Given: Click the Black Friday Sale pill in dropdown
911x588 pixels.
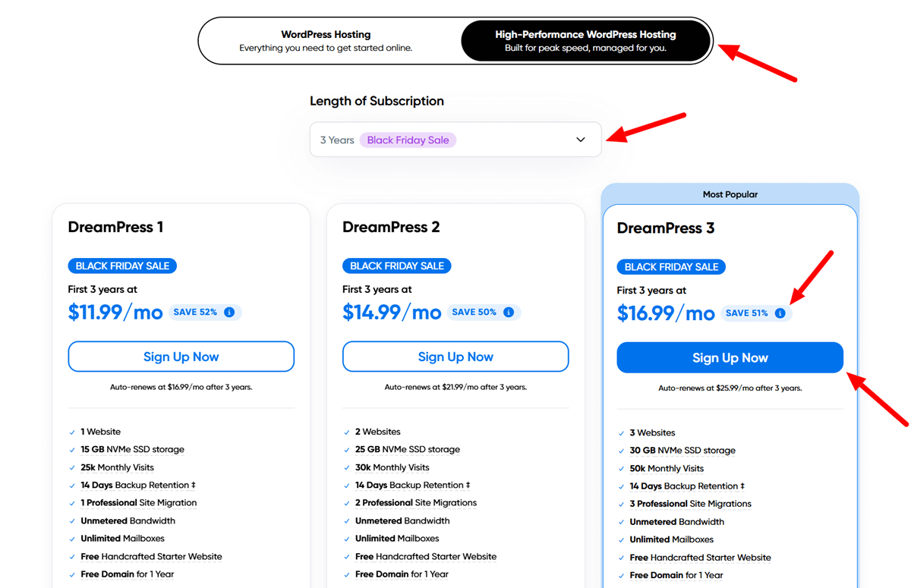Looking at the screenshot, I should [x=408, y=140].
